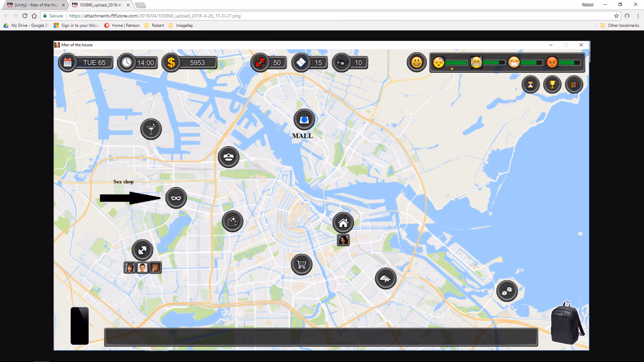Click the Secure site info label

click(54, 16)
